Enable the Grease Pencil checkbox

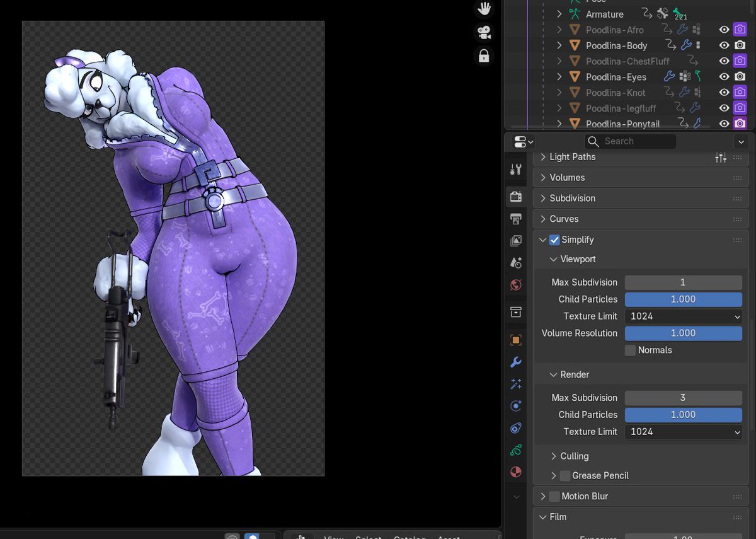point(565,475)
